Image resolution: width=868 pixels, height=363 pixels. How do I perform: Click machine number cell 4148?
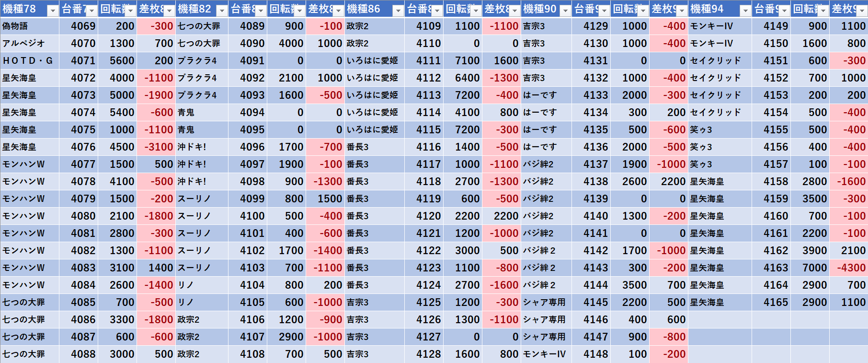pyautogui.click(x=591, y=354)
